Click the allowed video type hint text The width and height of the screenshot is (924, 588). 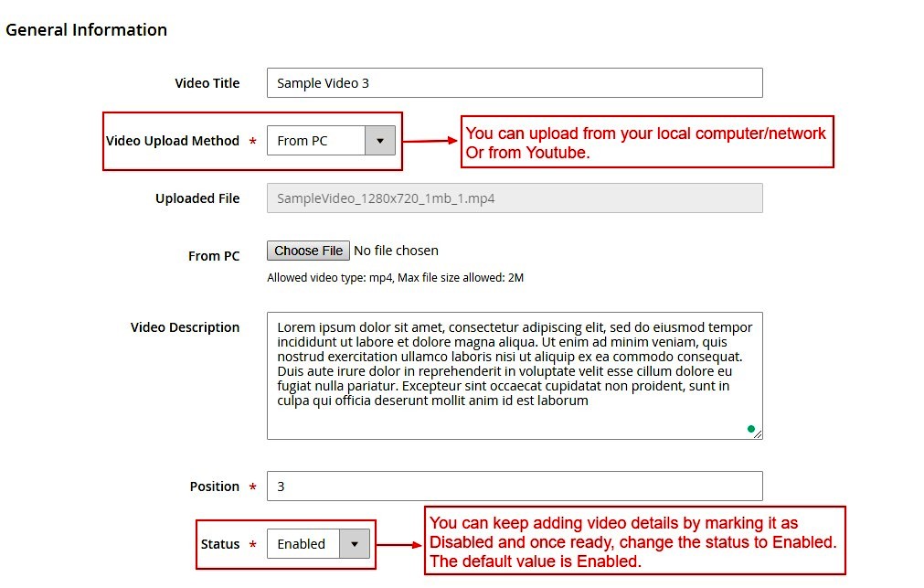pyautogui.click(x=395, y=278)
